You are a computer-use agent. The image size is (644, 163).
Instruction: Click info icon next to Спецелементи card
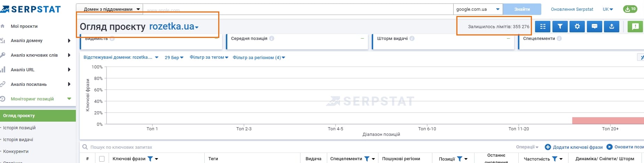559,38
